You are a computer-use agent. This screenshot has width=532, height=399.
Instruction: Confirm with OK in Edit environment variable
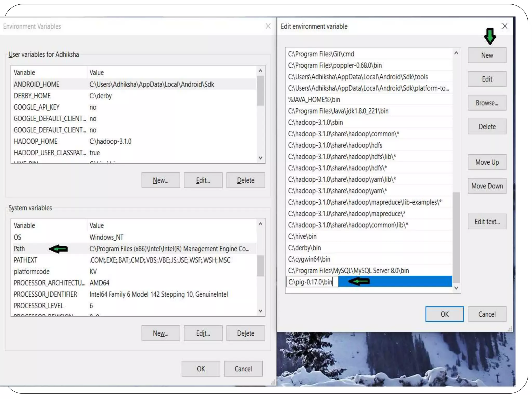(444, 314)
